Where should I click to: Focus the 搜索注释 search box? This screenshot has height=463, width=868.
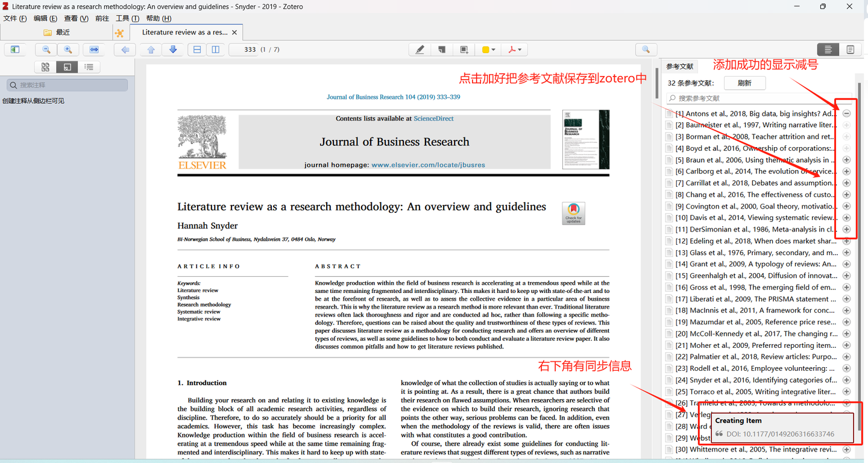[x=67, y=85]
